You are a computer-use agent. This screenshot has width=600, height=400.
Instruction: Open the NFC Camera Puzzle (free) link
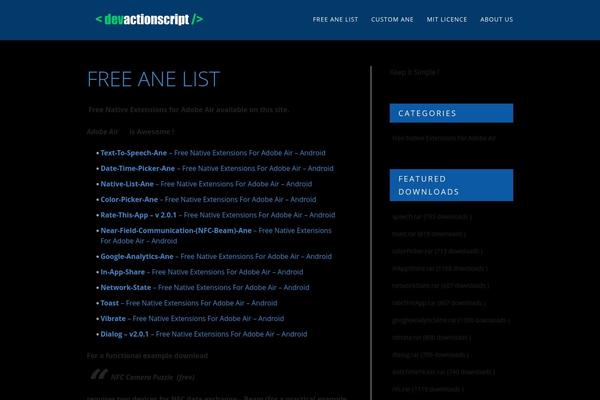pos(153,377)
